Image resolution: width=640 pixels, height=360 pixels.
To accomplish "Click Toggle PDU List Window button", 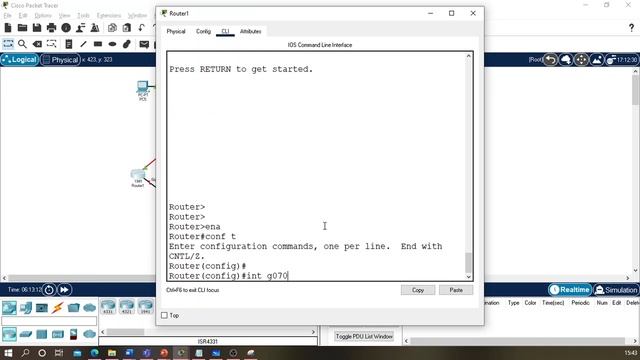I will coord(364,337).
